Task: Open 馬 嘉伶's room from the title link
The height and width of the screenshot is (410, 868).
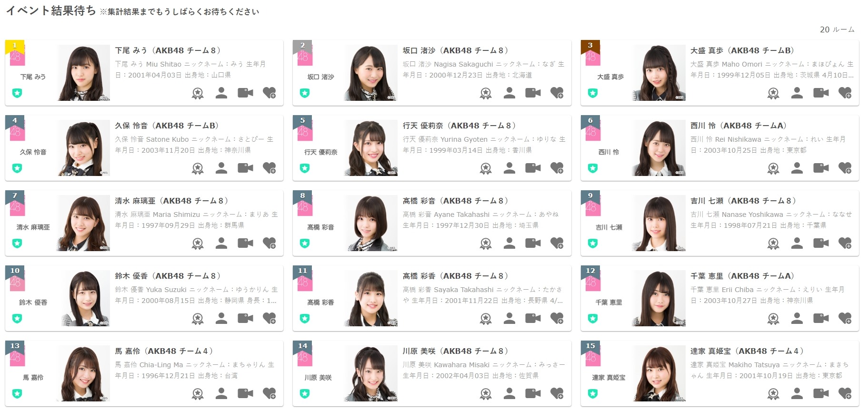Action: click(x=164, y=351)
